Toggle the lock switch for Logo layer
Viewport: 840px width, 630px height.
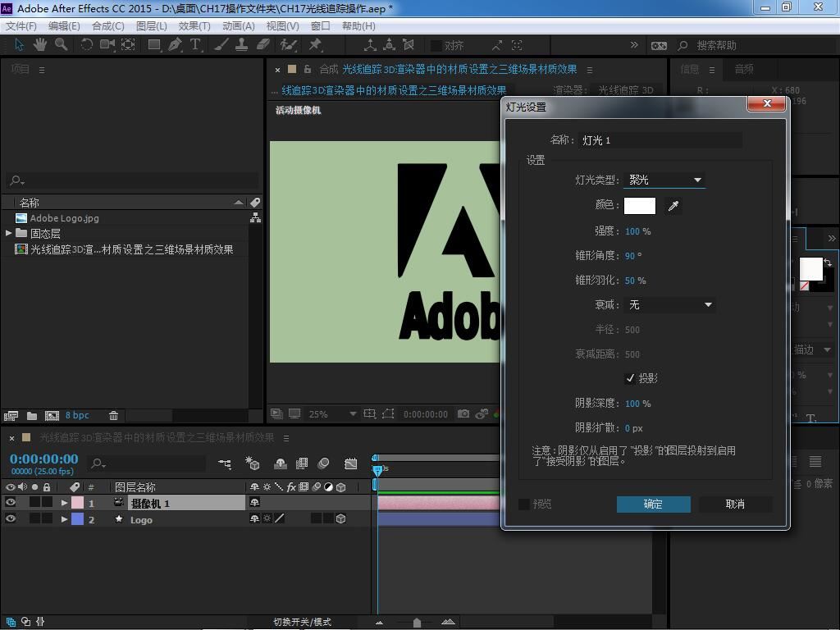pyautogui.click(x=47, y=518)
